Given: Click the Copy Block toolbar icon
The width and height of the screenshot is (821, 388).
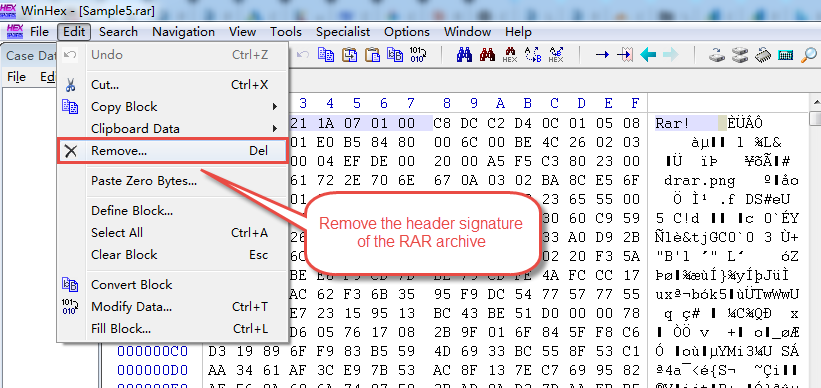Looking at the screenshot, I should pos(326,54).
